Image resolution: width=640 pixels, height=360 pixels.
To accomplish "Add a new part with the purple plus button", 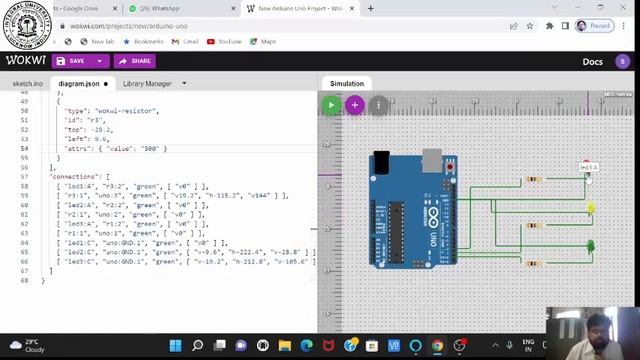I will [x=355, y=105].
